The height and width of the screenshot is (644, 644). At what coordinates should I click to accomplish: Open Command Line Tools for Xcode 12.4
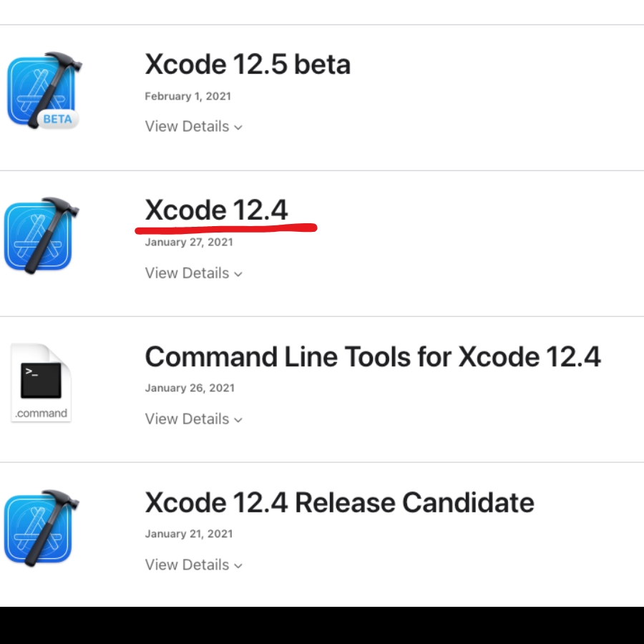373,356
